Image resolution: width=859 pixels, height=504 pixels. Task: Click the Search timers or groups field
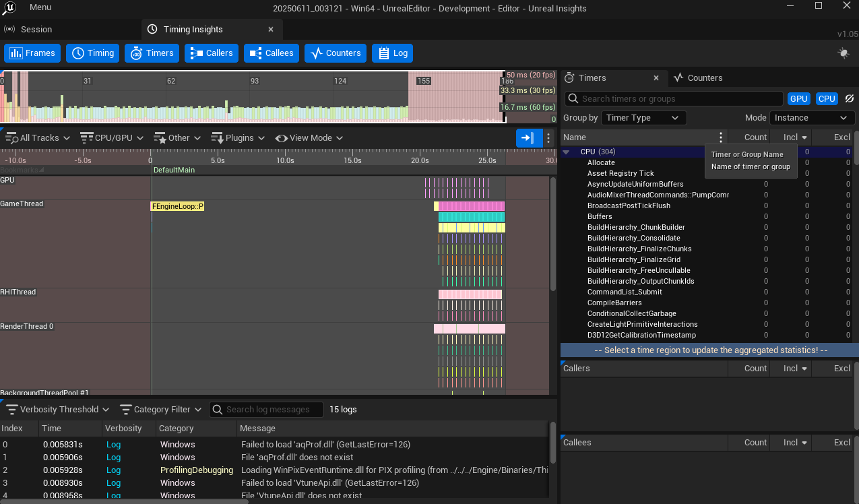click(674, 98)
